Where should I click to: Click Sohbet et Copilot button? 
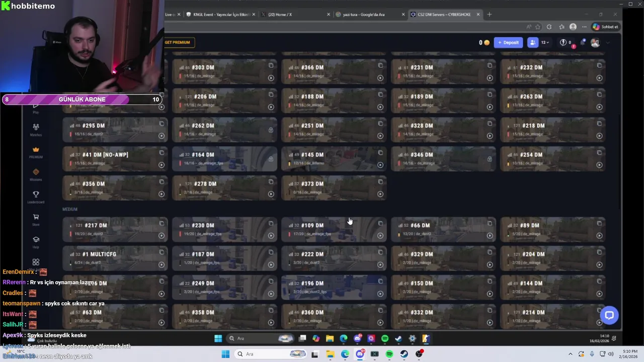605,27
